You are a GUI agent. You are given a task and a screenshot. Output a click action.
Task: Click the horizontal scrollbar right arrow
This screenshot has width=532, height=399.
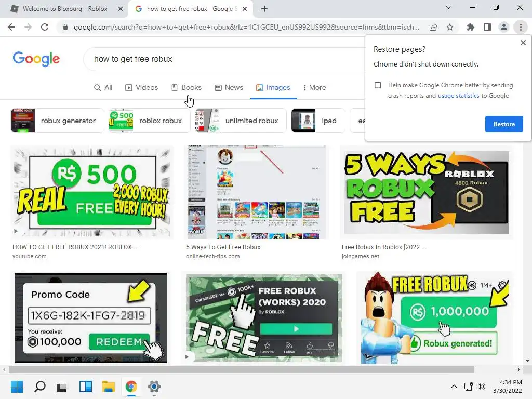(519, 369)
